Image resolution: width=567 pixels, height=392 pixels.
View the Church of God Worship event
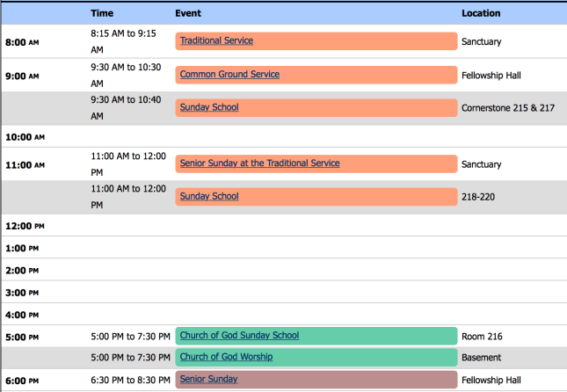(226, 357)
